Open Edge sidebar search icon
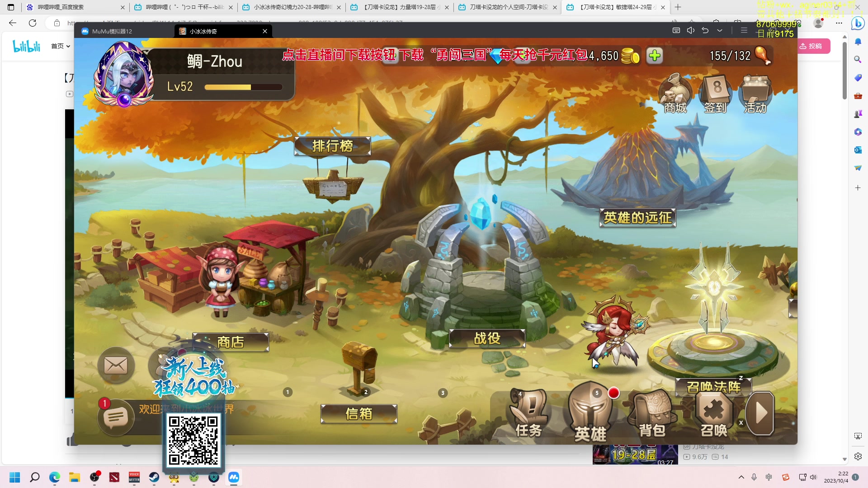Viewport: 868px width, 488px height. [858, 60]
